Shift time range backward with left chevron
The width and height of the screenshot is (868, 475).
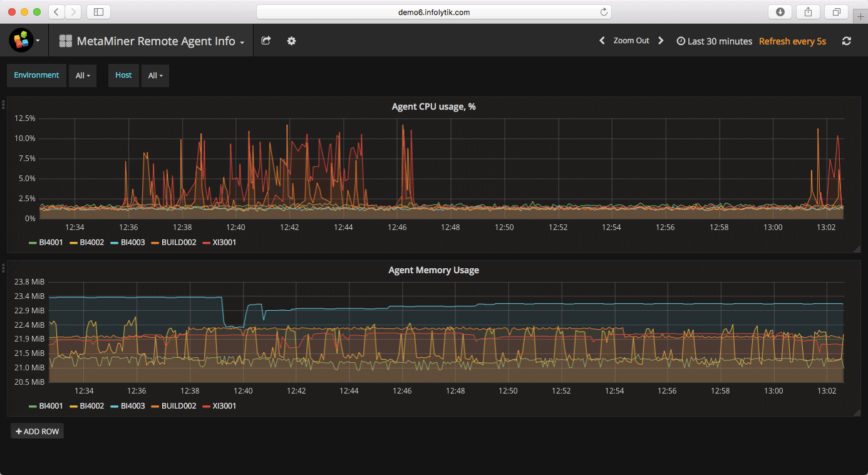[602, 41]
